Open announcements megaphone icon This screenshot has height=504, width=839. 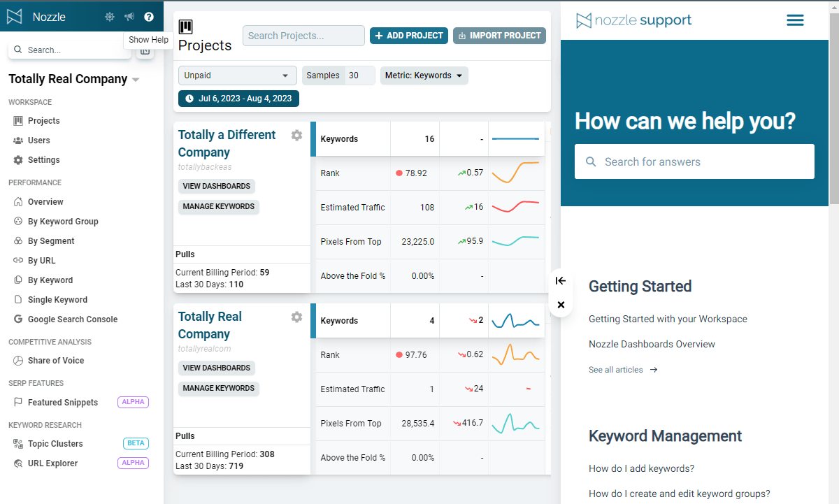pyautogui.click(x=129, y=17)
